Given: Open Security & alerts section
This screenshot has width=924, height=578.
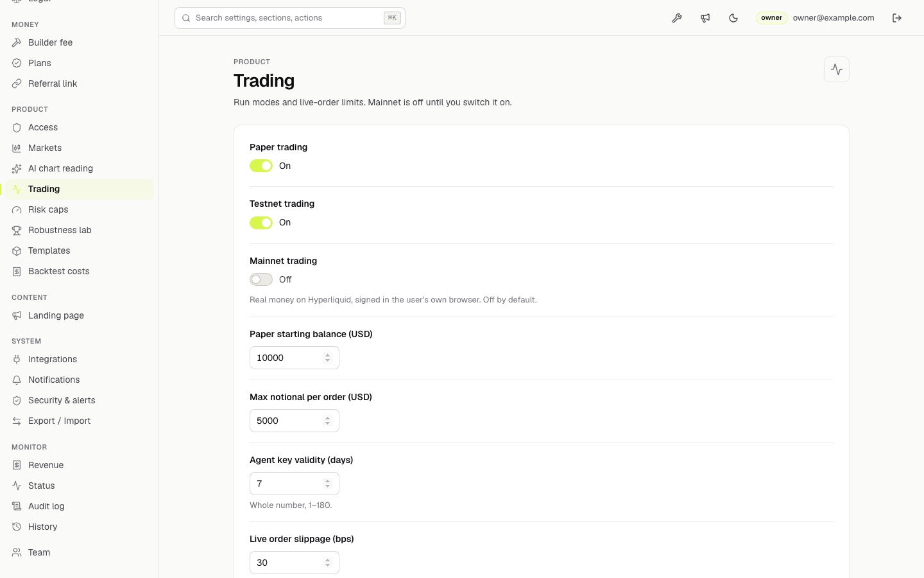Looking at the screenshot, I should coord(79,400).
